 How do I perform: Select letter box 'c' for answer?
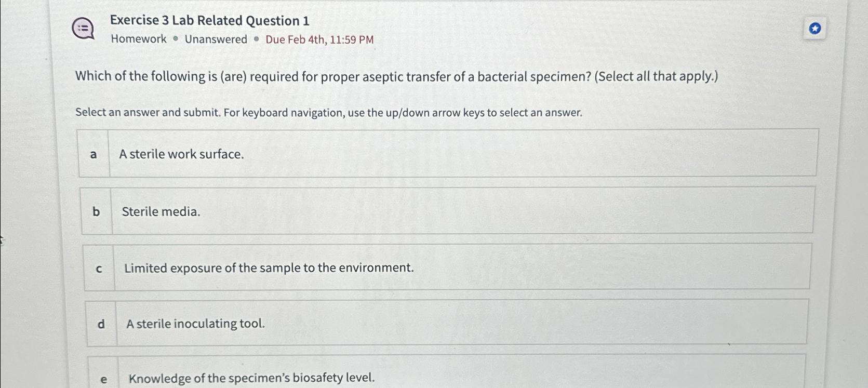click(x=99, y=268)
